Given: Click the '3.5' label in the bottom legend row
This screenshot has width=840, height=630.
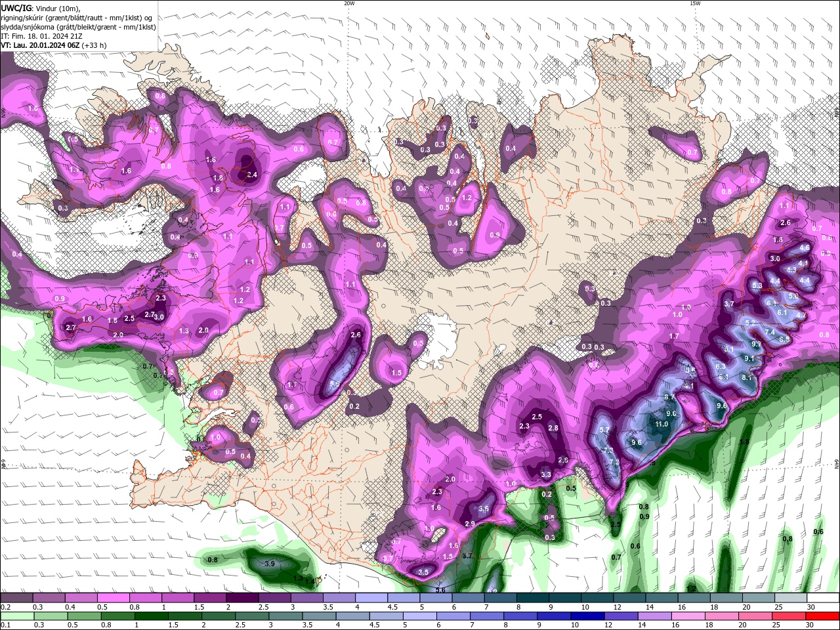Looking at the screenshot, I should pos(306,625).
